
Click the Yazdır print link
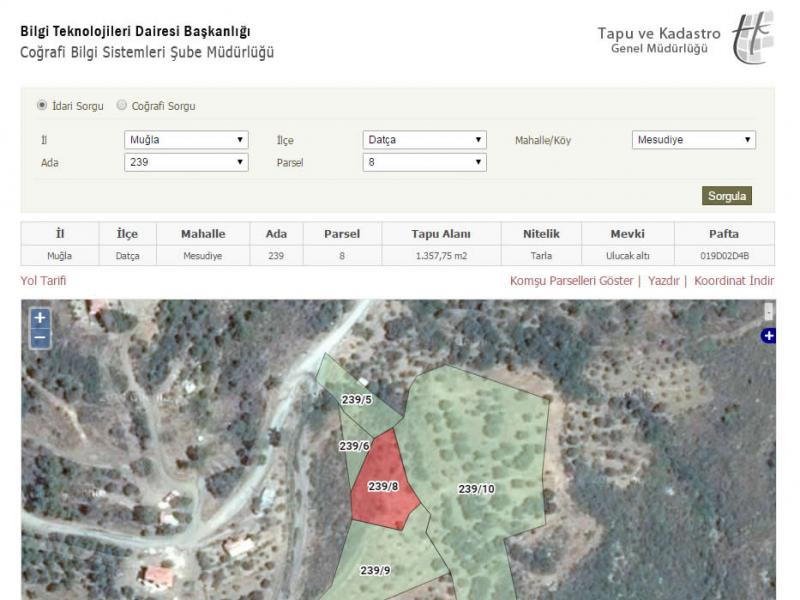pyautogui.click(x=663, y=281)
